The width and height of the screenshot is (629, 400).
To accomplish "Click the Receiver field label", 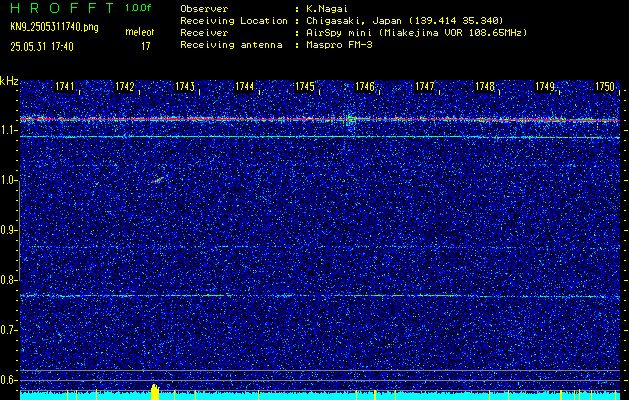I will coord(204,33).
